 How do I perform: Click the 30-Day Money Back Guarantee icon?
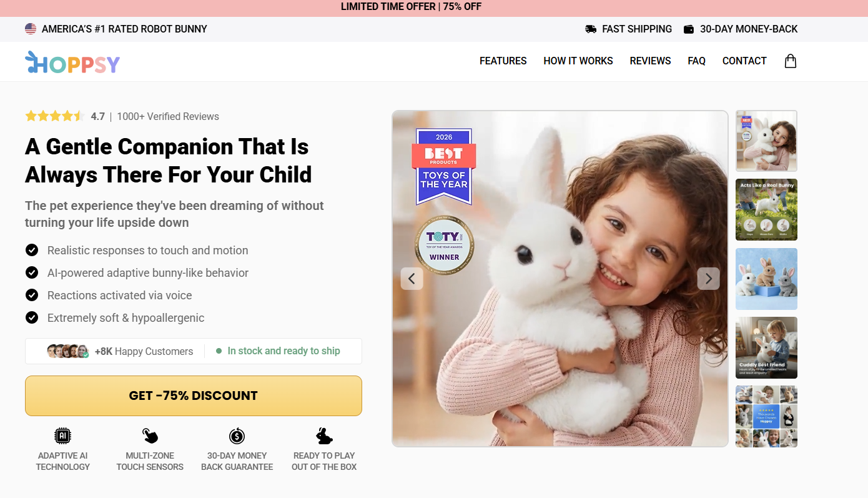pos(237,436)
